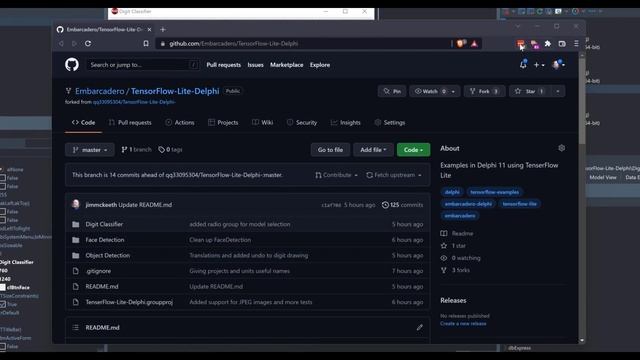Open the Embarcadero owner link
This screenshot has height=360, width=640.
point(100,91)
